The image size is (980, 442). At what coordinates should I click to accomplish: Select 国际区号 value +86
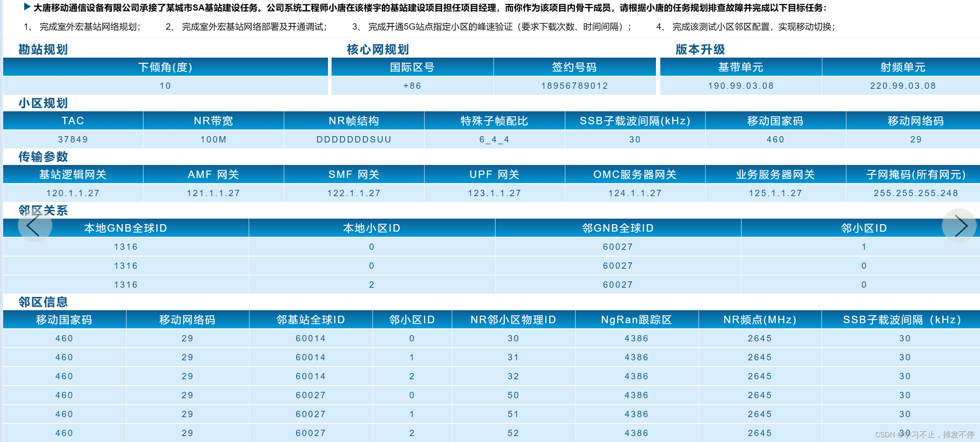(x=412, y=85)
